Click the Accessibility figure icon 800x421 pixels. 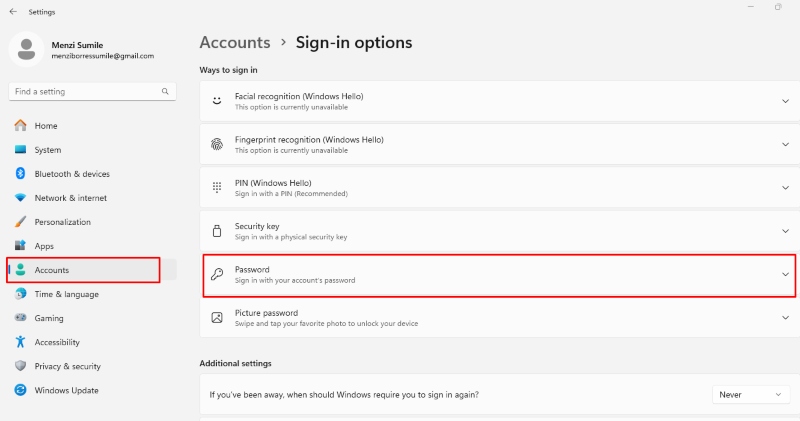tap(20, 342)
